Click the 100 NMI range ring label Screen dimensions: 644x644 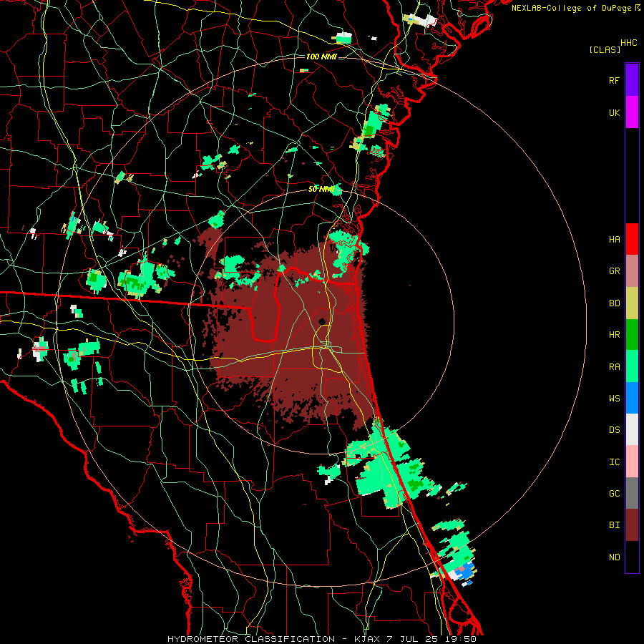(321, 57)
